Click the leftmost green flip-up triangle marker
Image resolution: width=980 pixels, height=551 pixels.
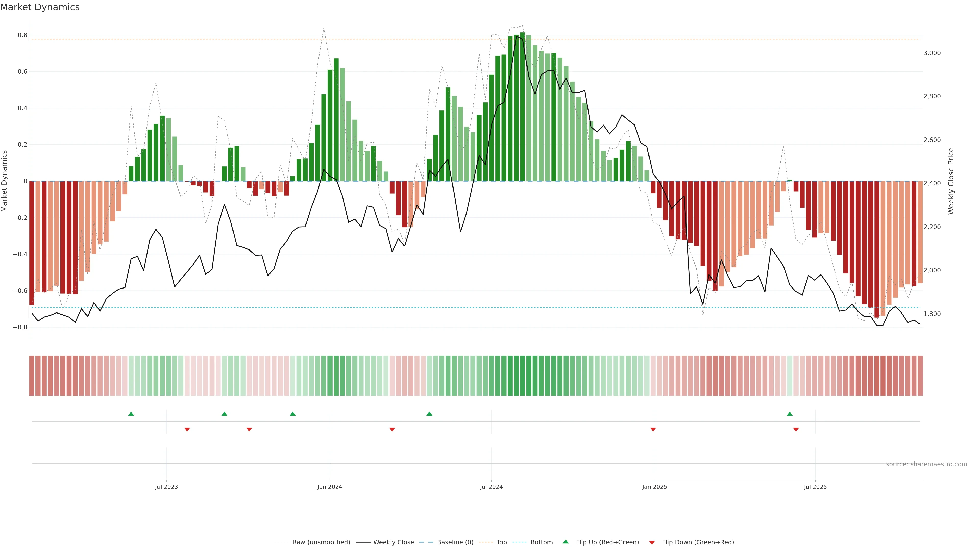click(131, 414)
